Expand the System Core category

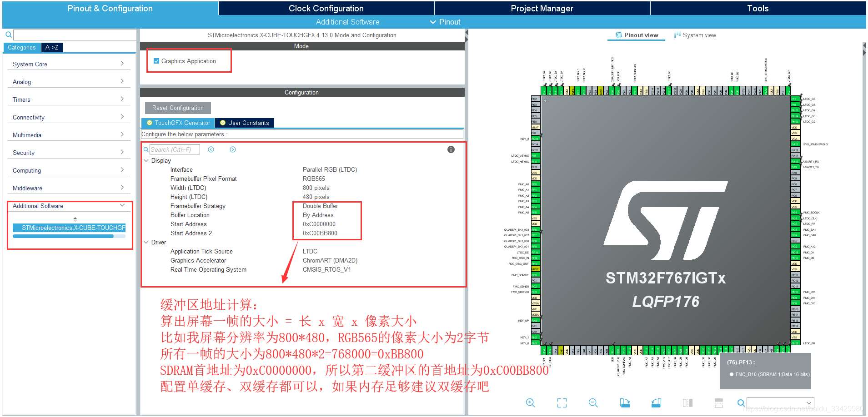[x=69, y=64]
